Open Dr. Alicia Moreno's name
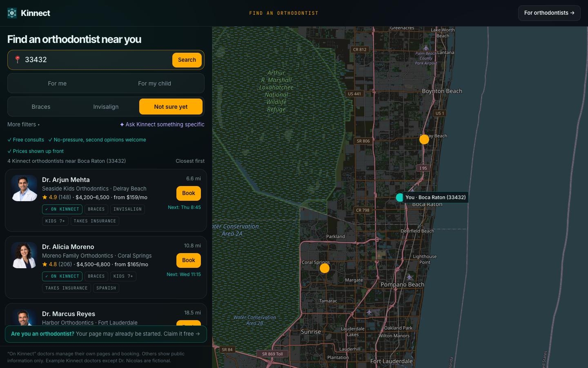The image size is (588, 368). (68, 247)
